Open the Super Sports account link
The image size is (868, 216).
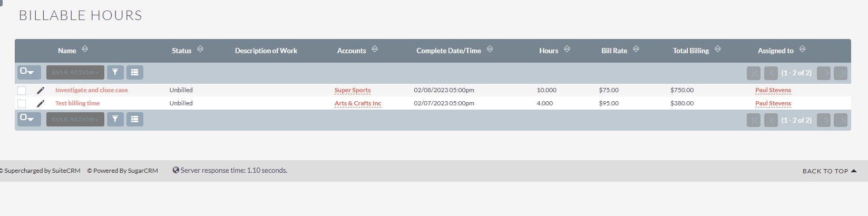pyautogui.click(x=353, y=90)
